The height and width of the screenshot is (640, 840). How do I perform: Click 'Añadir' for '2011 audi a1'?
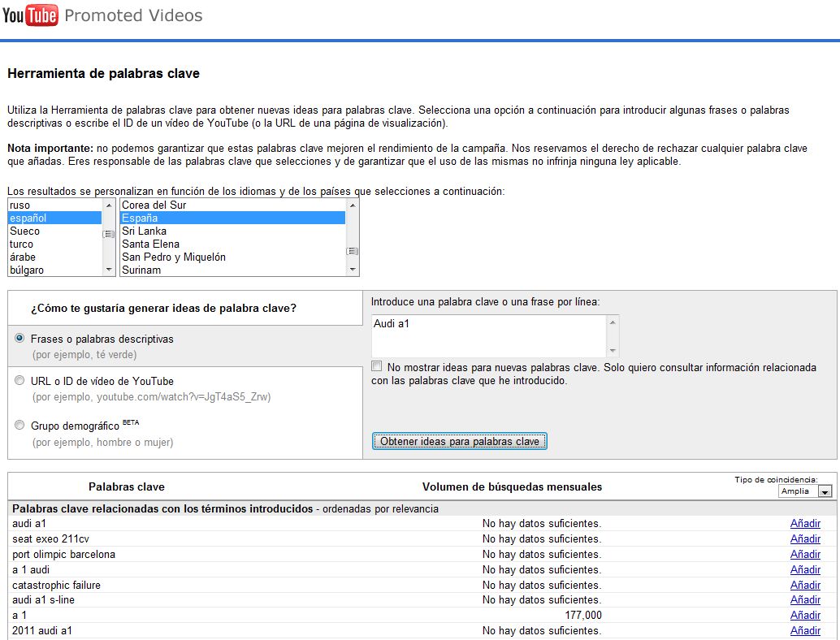(x=805, y=631)
